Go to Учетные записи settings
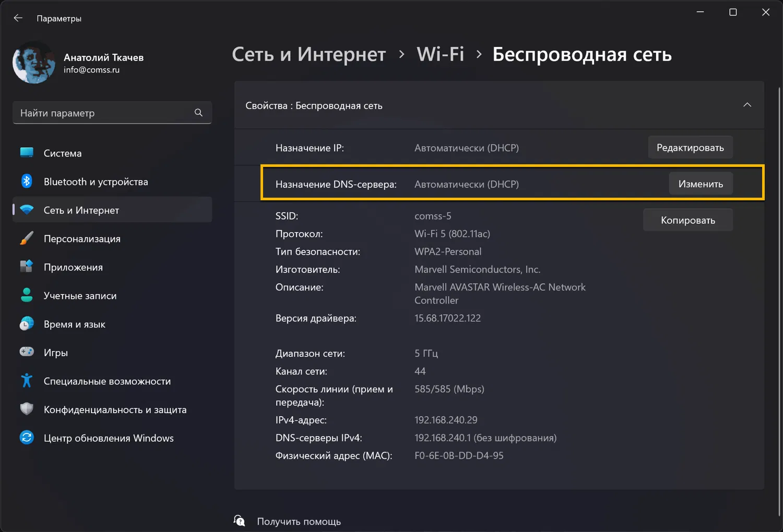 [x=80, y=296]
